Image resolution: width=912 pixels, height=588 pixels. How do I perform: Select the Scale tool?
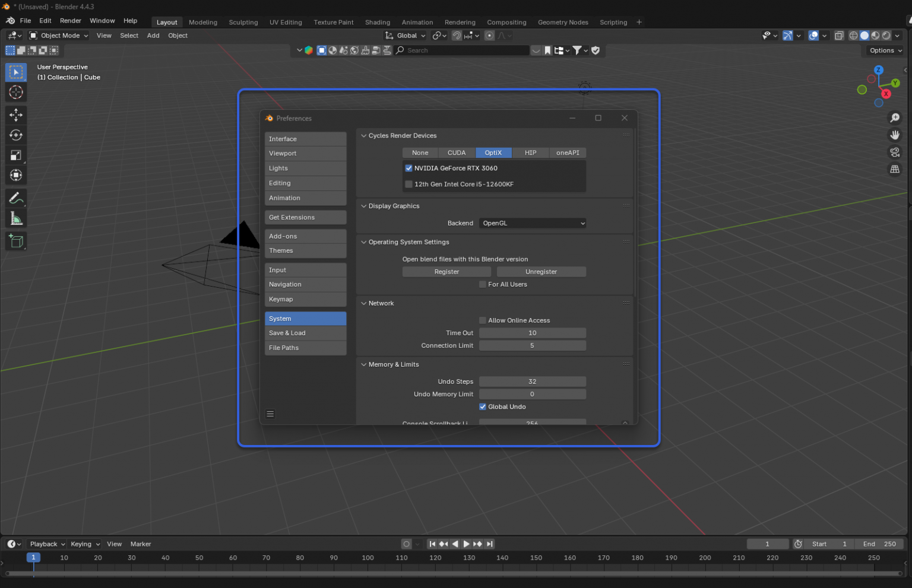(16, 155)
